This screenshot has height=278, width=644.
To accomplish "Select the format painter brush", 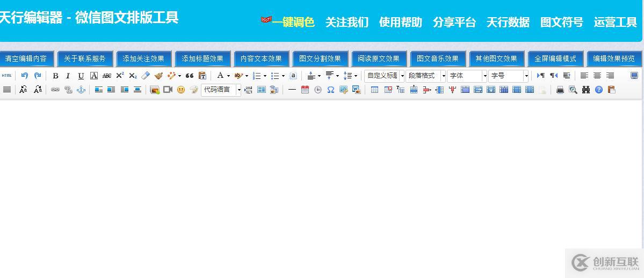I will 158,76.
